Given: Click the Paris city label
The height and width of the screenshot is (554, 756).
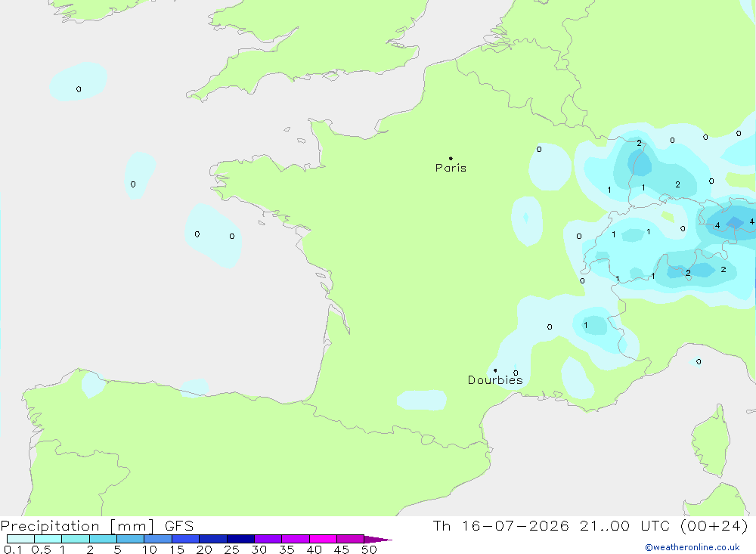Looking at the screenshot, I should point(451,168).
